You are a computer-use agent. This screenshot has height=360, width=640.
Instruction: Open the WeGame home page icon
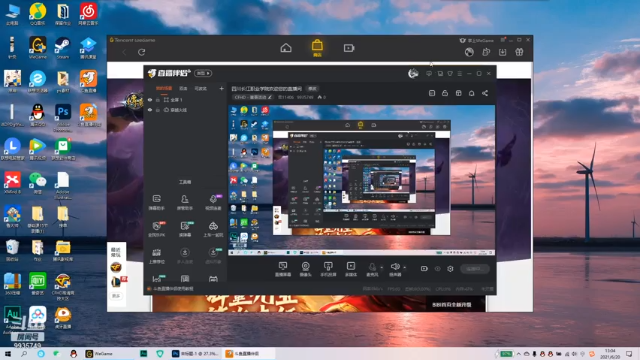tap(286, 48)
